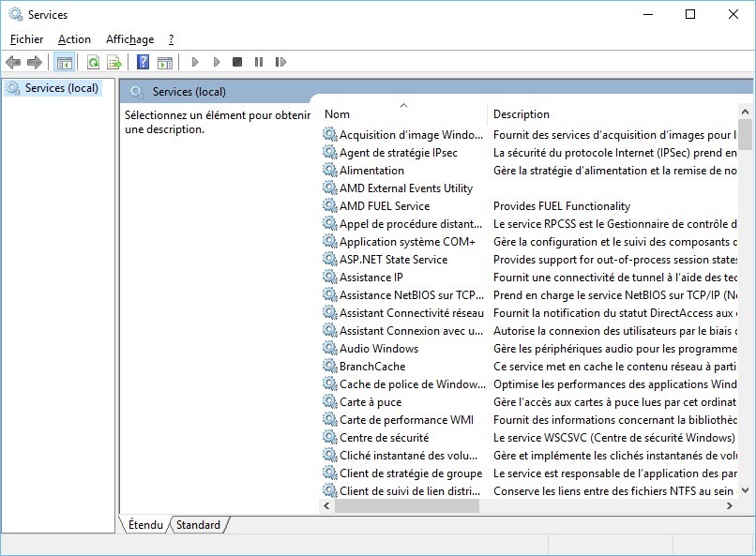The image size is (756, 556).
Task: Click the Pause service icon
Action: (259, 63)
